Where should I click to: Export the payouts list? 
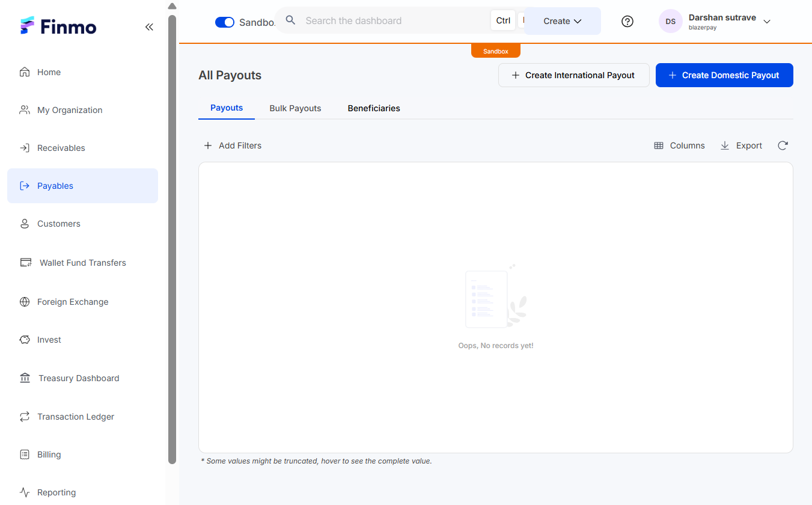(741, 145)
